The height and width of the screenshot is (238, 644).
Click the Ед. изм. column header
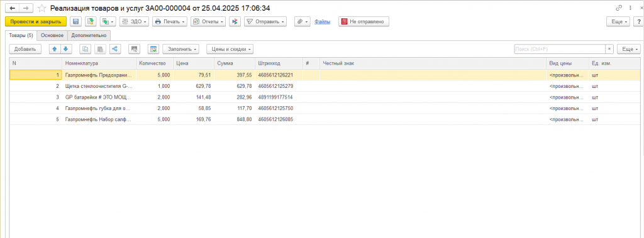click(x=614, y=63)
